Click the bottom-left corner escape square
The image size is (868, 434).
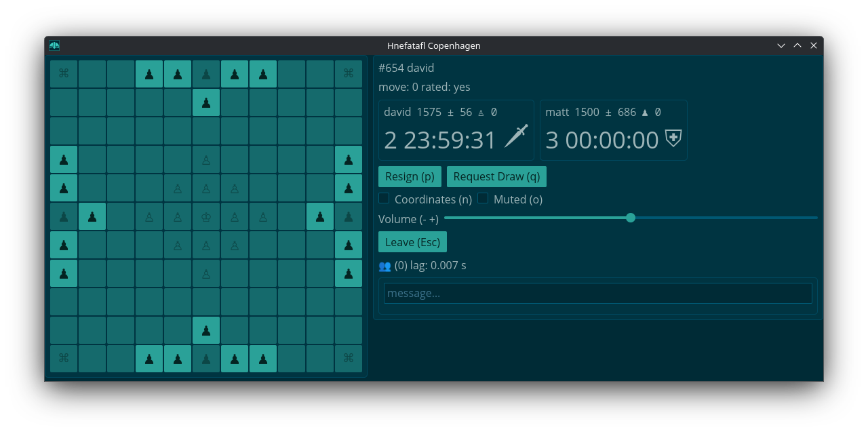point(64,359)
